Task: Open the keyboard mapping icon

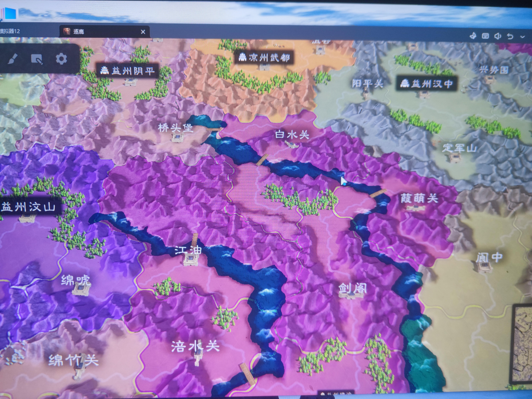Action: coord(485,36)
